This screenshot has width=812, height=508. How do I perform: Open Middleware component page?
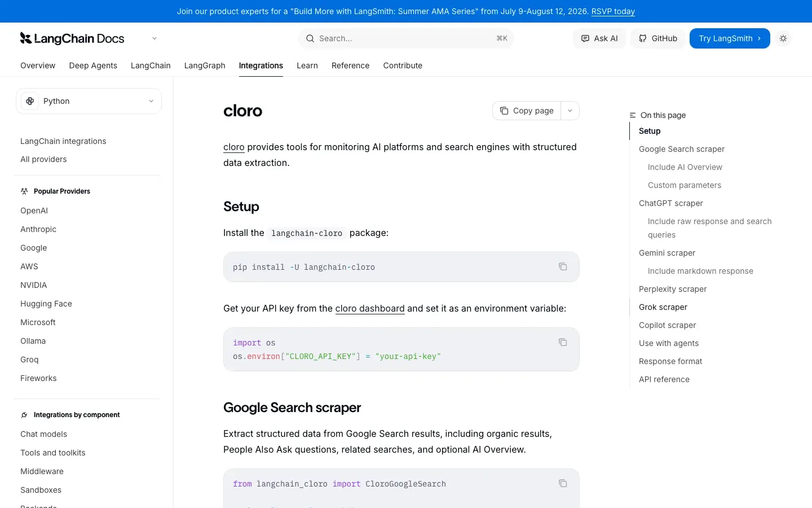[42, 471]
